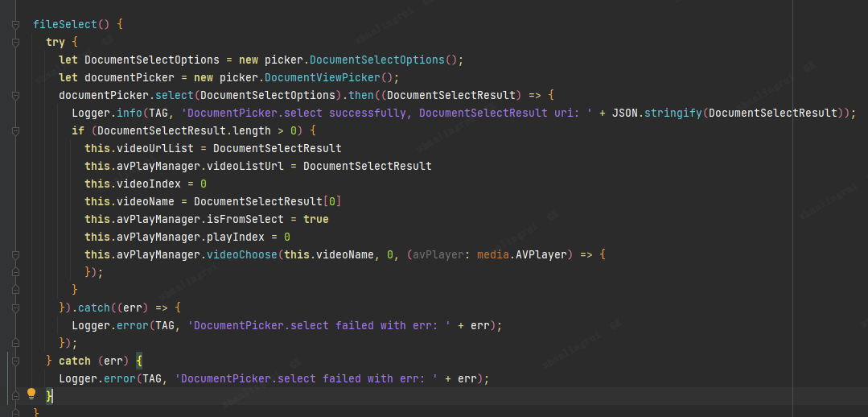
Task: Click the 'true' keyword value
Action: click(316, 220)
